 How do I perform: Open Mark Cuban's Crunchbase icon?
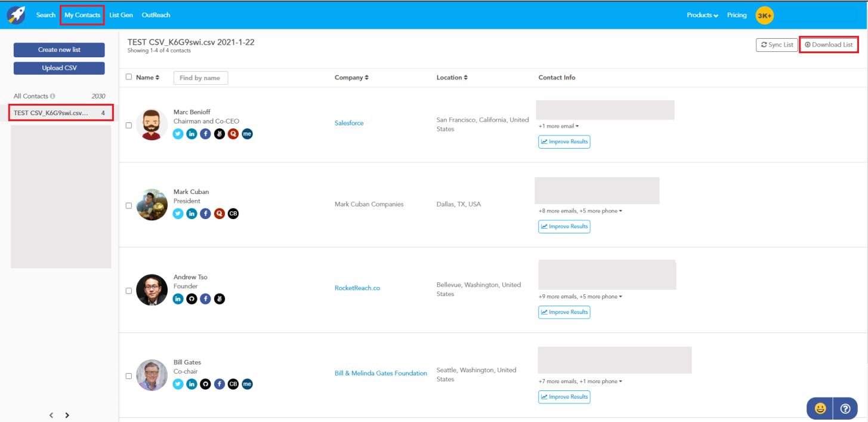[x=233, y=213]
